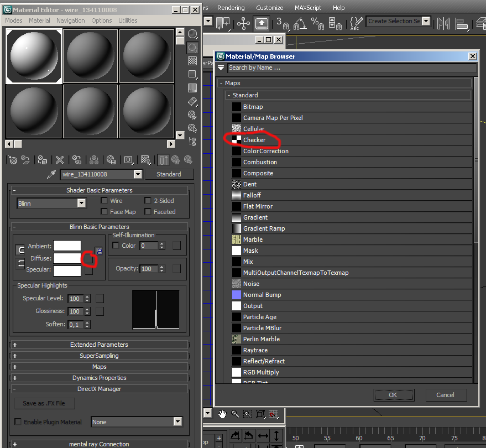Image resolution: width=486 pixels, height=448 pixels.
Task: Open Blinn shader type dropdown
Action: (x=81, y=204)
